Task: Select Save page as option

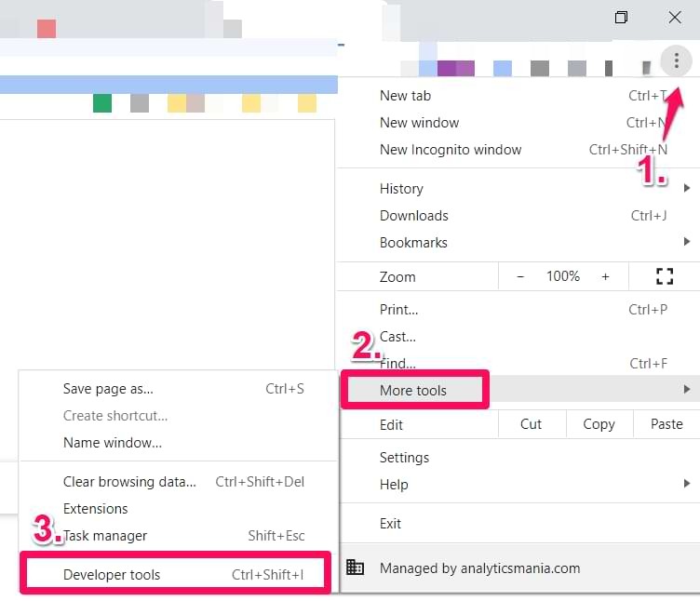Action: click(108, 389)
